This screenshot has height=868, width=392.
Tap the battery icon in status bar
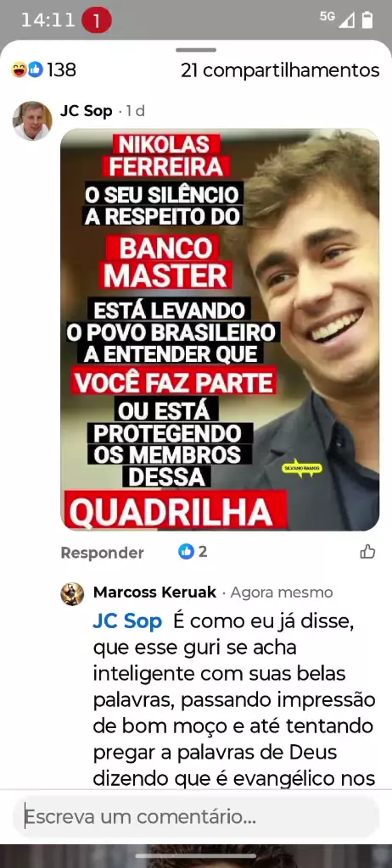pyautogui.click(x=367, y=20)
